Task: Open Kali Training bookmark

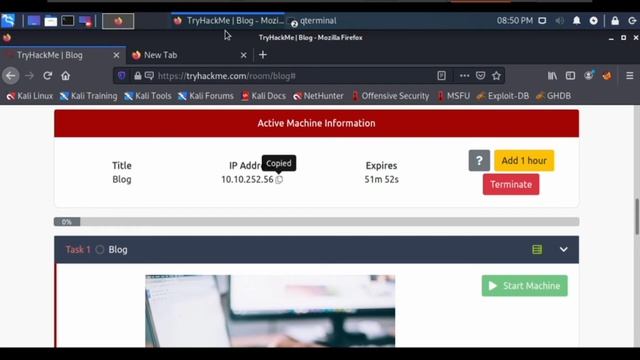Action: point(89,96)
